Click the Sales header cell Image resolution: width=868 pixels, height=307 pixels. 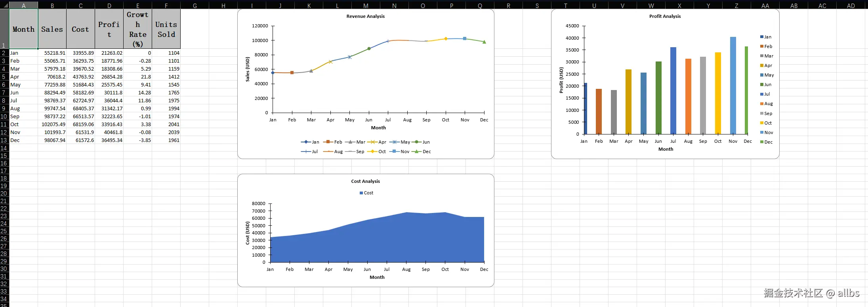52,29
